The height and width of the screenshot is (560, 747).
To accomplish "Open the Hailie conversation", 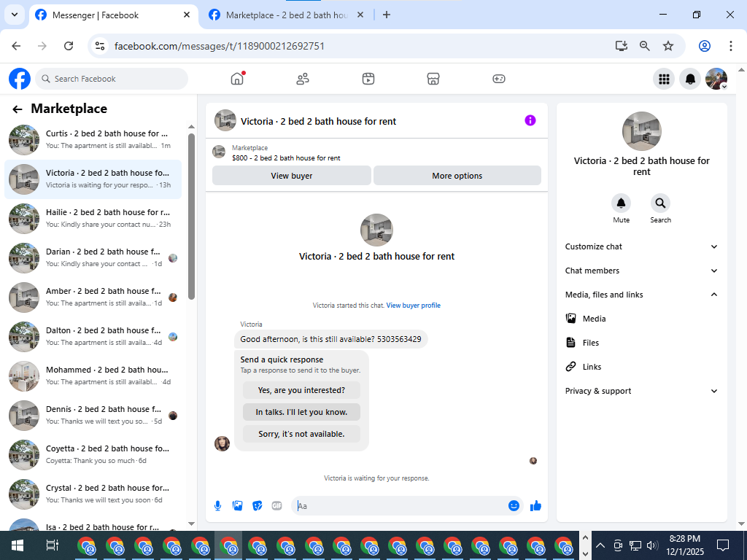I will click(93, 219).
